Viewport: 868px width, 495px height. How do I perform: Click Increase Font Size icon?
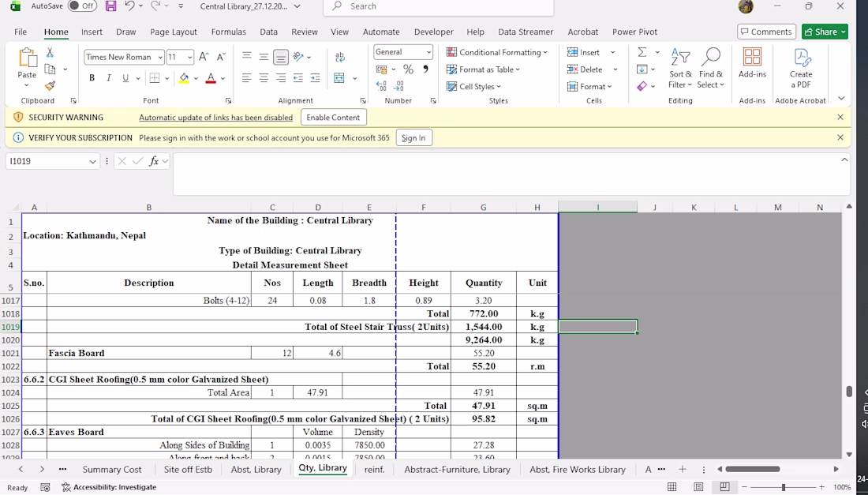(x=204, y=57)
